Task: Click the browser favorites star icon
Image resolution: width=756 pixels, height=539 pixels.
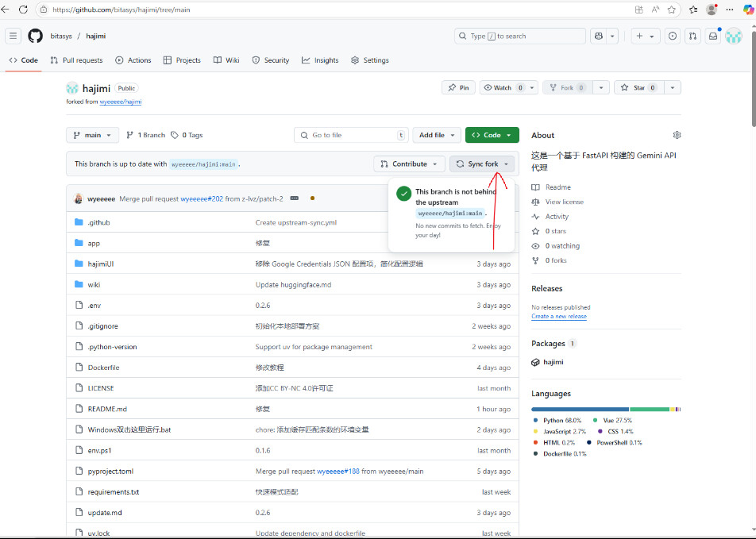Action: [x=672, y=10]
